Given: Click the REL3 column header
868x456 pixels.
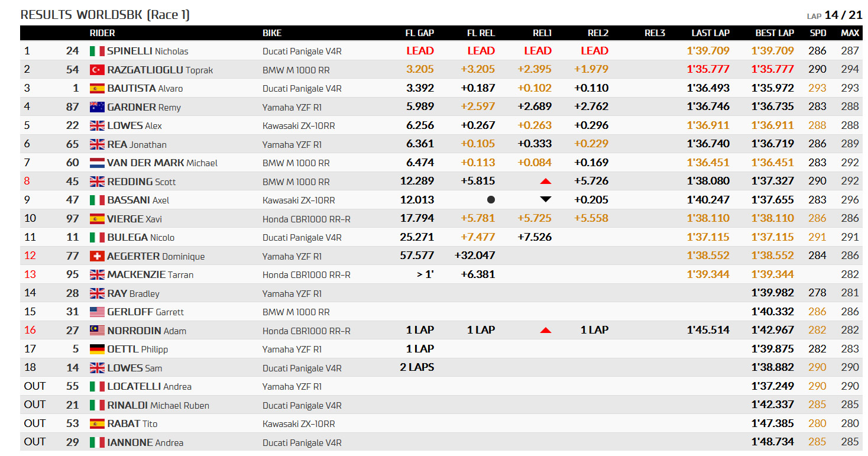Looking at the screenshot, I should tap(655, 33).
